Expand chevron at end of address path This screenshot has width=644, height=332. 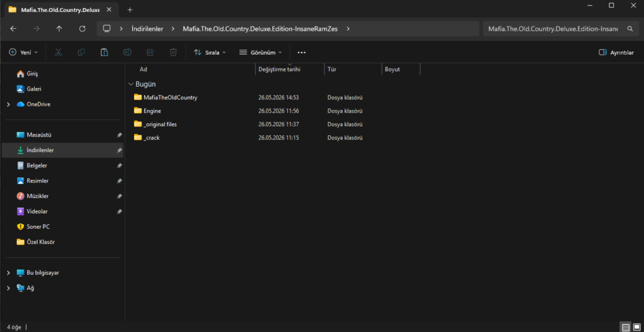point(348,29)
